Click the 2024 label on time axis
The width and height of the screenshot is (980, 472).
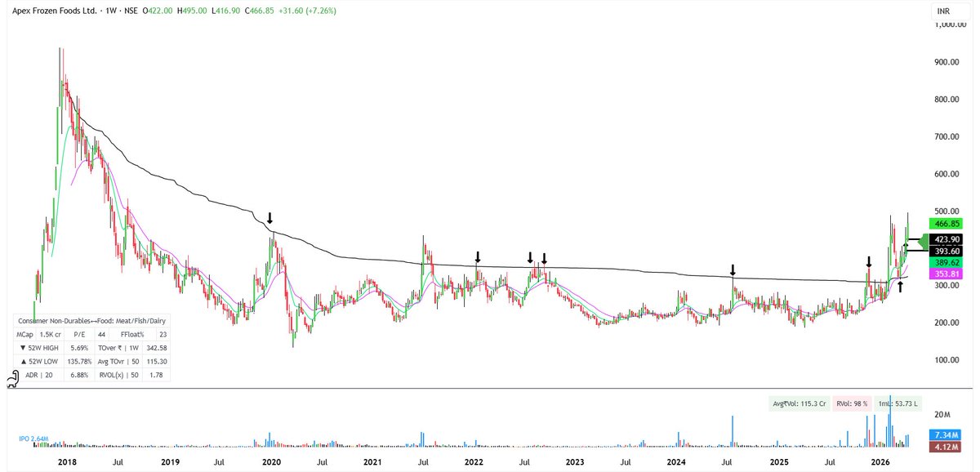pyautogui.click(x=675, y=464)
